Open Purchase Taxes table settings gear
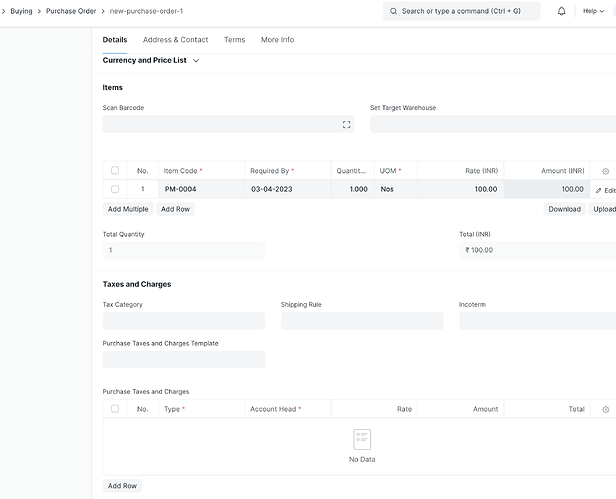The height and width of the screenshot is (499, 616). click(605, 409)
